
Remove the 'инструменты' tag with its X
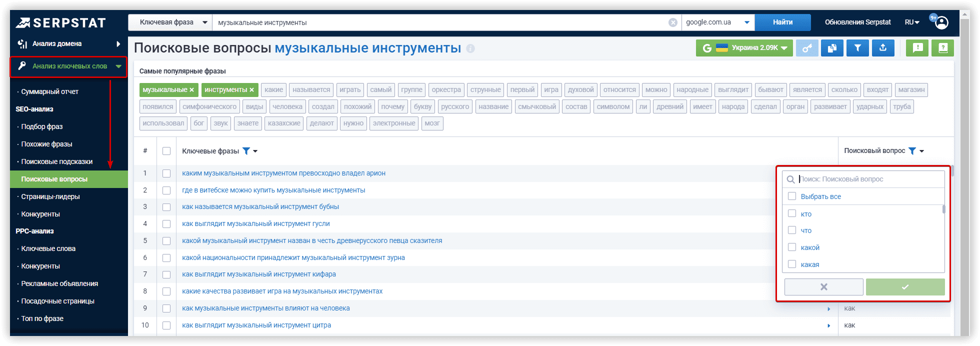coord(251,90)
